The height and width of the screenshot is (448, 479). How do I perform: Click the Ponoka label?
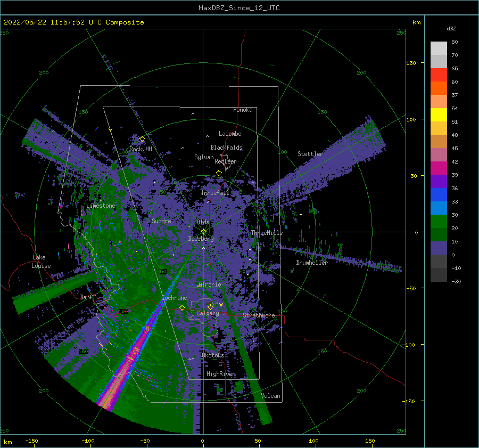point(243,110)
